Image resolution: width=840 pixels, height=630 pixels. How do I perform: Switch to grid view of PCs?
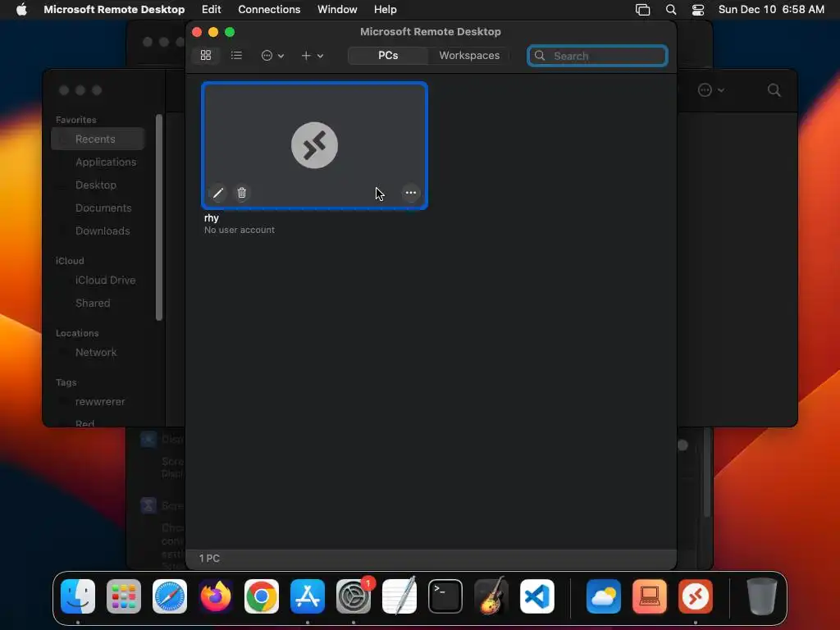[x=206, y=55]
